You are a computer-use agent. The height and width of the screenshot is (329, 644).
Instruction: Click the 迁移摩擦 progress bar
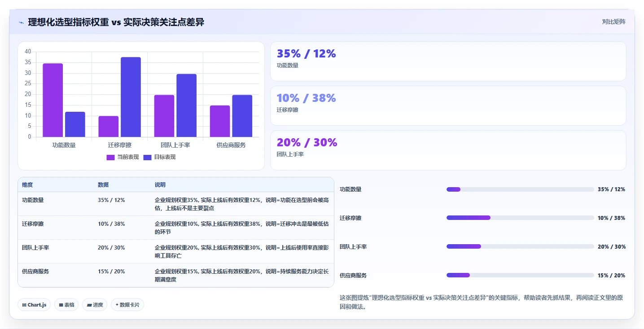pyautogui.click(x=520, y=218)
